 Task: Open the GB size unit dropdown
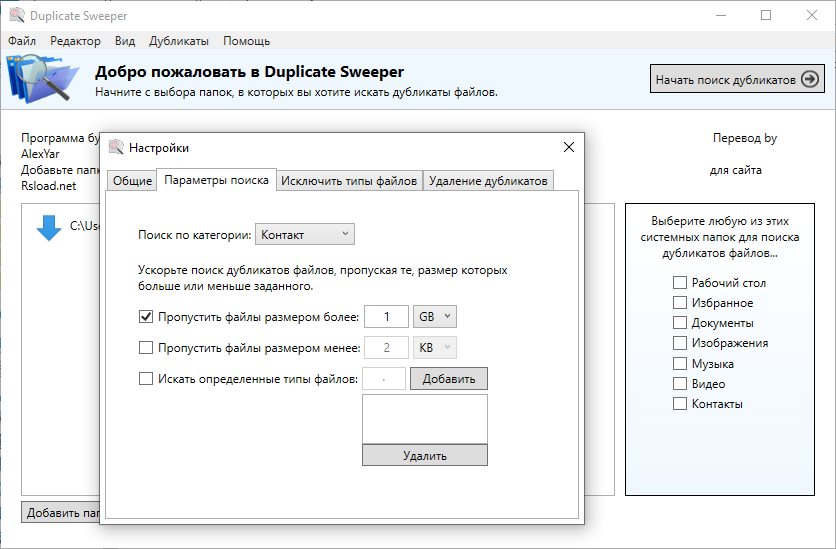(x=435, y=317)
